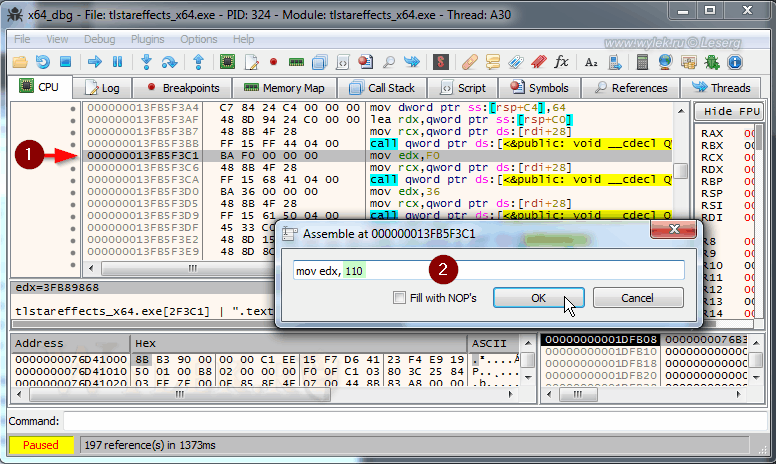Open the log notepad toolbar icon
Screen dimensions: 776x464
click(x=251, y=62)
